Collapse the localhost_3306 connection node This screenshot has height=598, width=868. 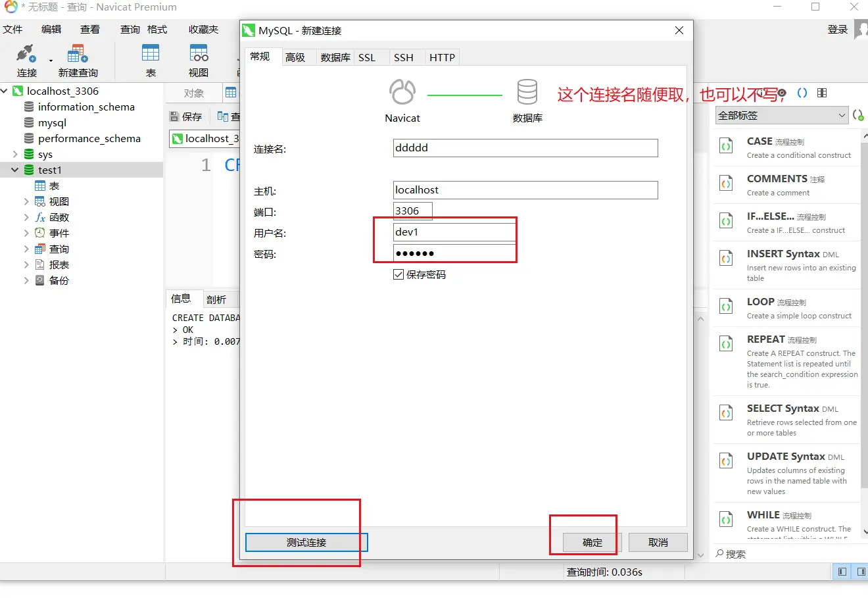pos(5,91)
